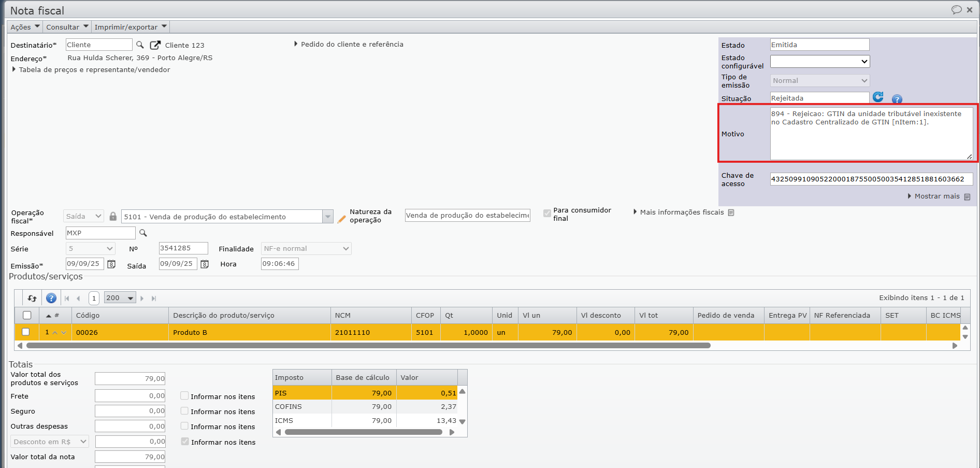Open help for the Situação field
This screenshot has width=980, height=468.
897,99
